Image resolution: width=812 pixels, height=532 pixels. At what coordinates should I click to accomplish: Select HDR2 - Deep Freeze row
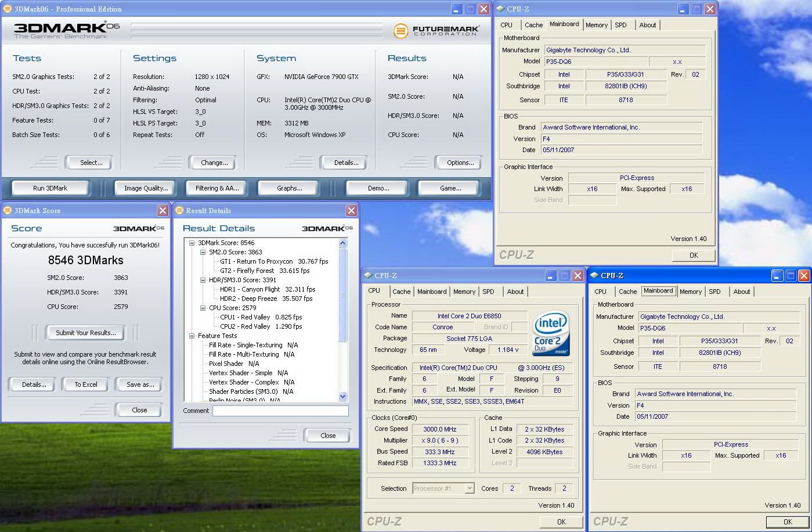(x=266, y=299)
